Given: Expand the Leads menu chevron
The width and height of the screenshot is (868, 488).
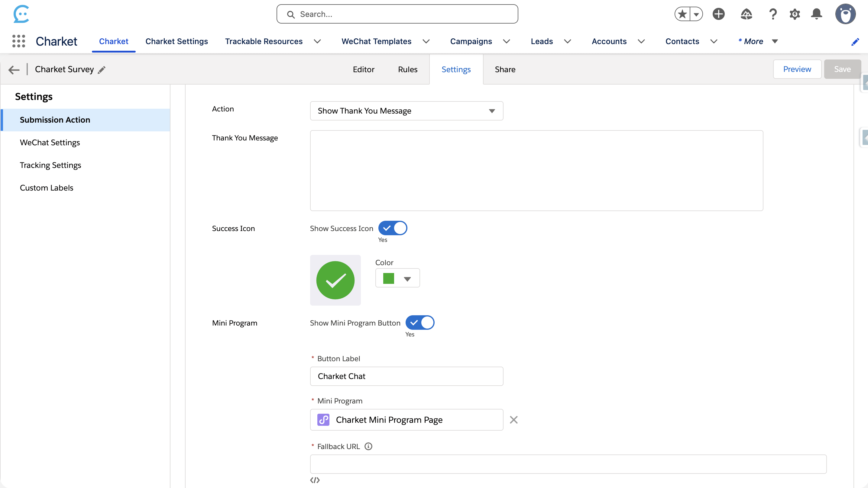Looking at the screenshot, I should 568,41.
